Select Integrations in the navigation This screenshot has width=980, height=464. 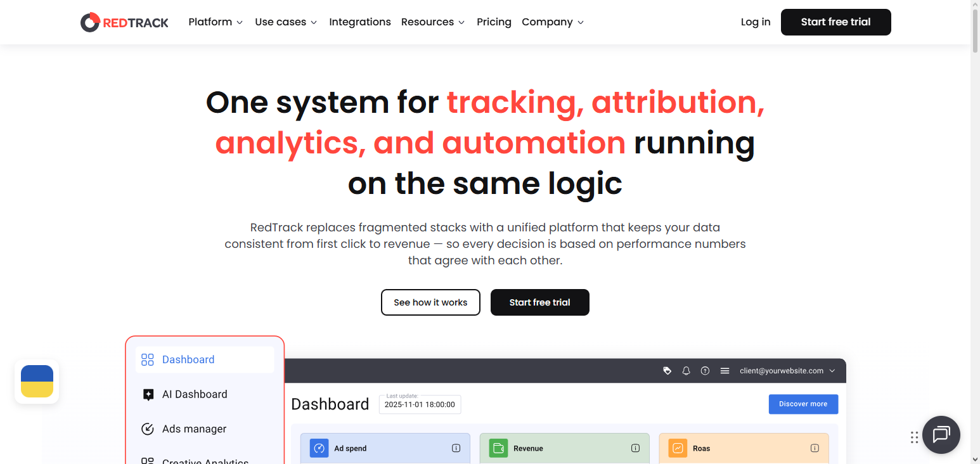coord(360,22)
